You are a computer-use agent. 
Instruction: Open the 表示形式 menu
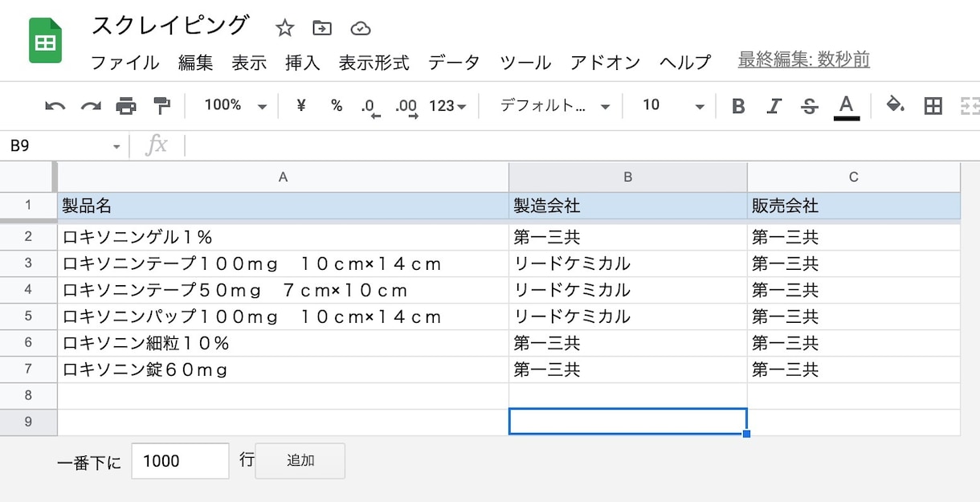374,63
